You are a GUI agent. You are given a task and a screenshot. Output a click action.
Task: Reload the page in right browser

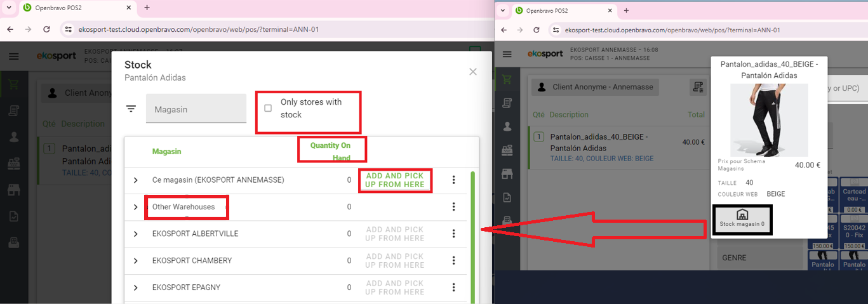pos(537,30)
